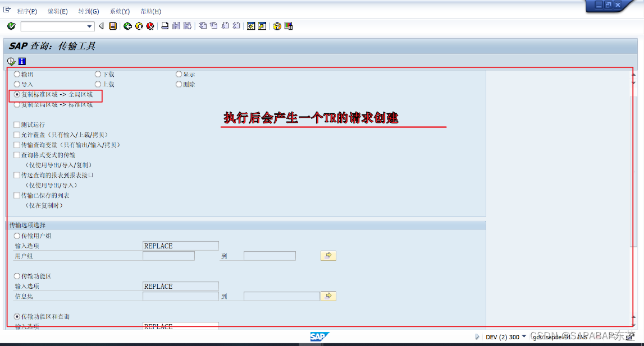
Task: Click the Previous Page icon
Action: (x=213, y=26)
